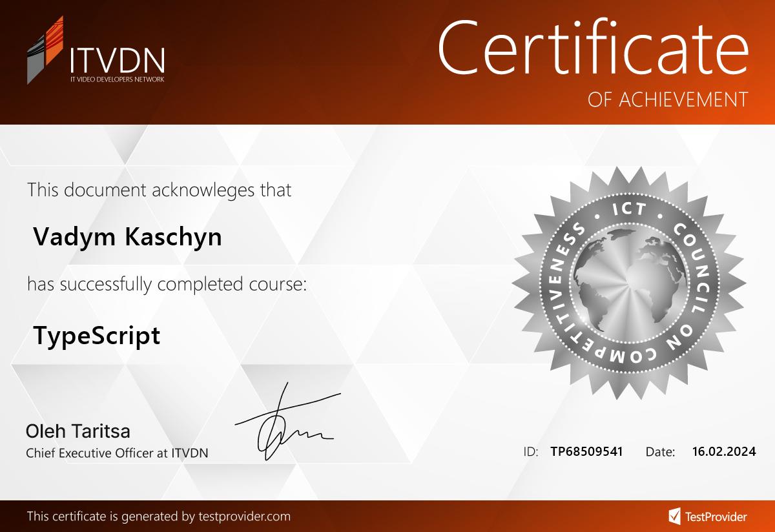
Task: Click the large 'Certificate' heading
Action: click(592, 47)
